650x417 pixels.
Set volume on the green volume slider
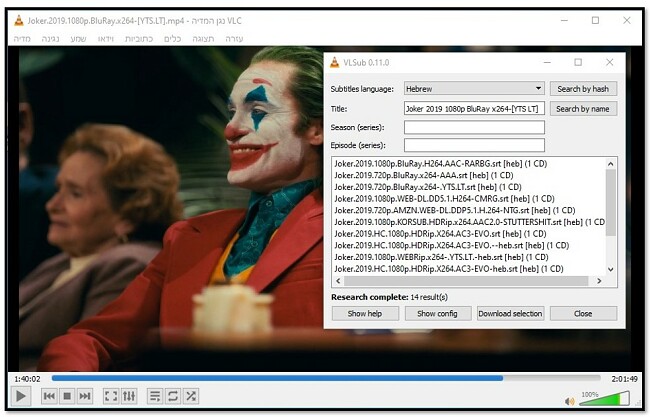pos(604,399)
